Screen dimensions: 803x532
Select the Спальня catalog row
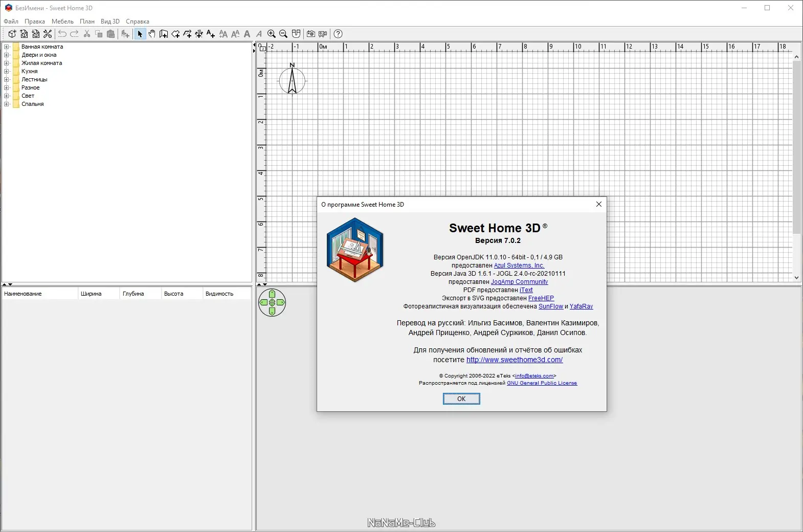32,104
